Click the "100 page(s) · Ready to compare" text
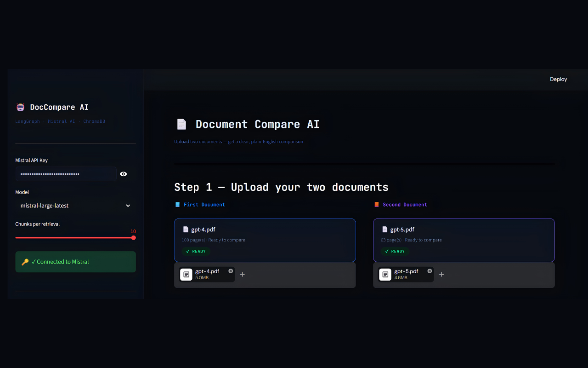The image size is (588, 368). click(213, 240)
